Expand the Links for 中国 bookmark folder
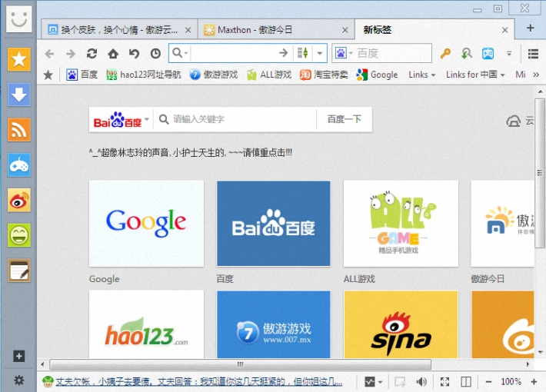This screenshot has width=546, height=392. [475, 75]
